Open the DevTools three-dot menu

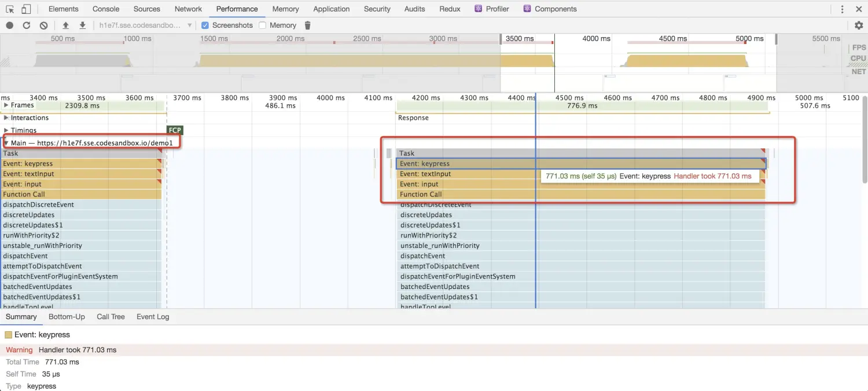click(842, 9)
